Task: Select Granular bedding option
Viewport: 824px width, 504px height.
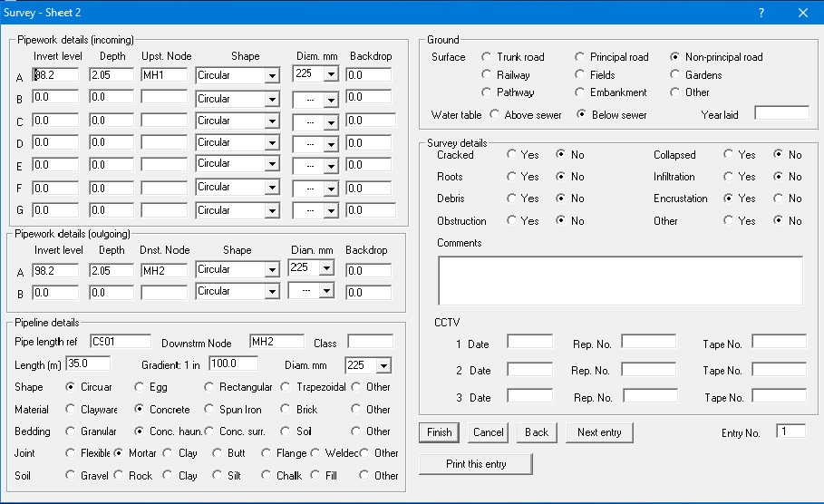Action: pyautogui.click(x=91, y=431)
